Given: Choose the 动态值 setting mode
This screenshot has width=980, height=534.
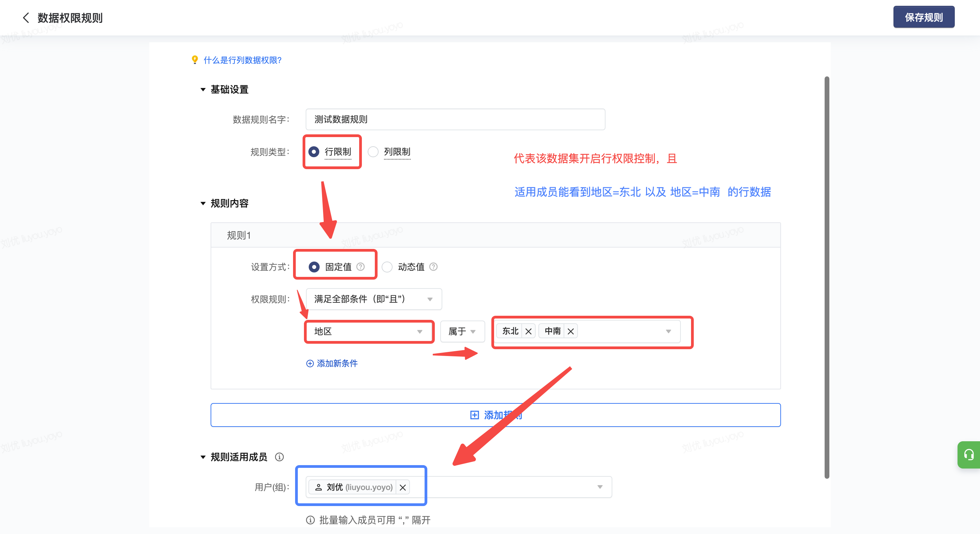Looking at the screenshot, I should point(387,267).
